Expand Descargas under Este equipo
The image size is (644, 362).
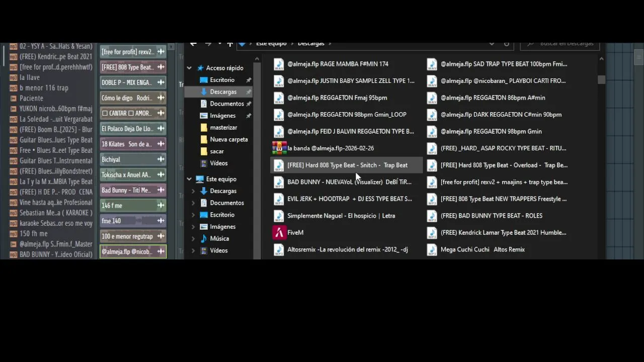(x=193, y=191)
